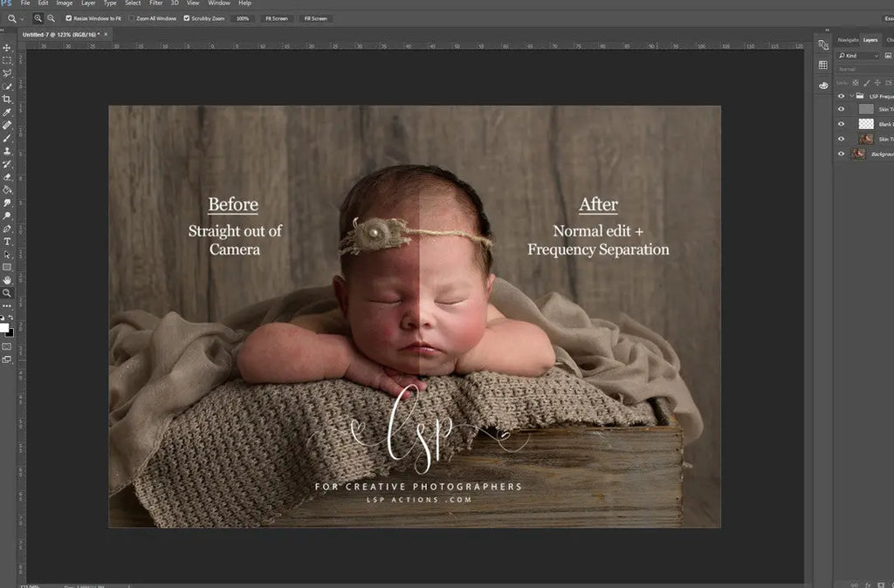Uncheck Resize Windows to Fit
Viewport: 894px width, 588px height.
click(69, 17)
